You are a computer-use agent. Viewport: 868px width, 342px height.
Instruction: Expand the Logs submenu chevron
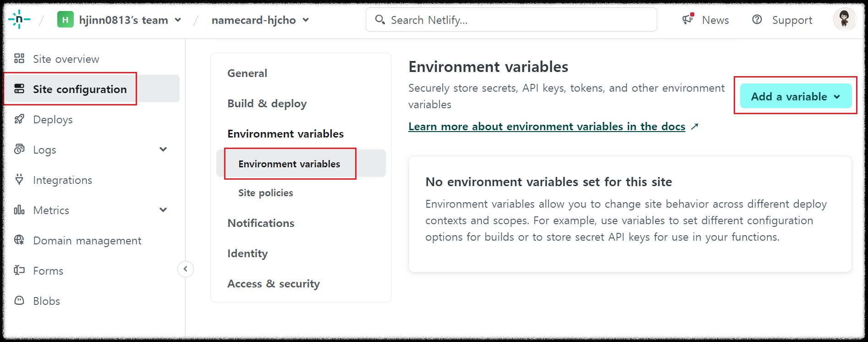[163, 149]
